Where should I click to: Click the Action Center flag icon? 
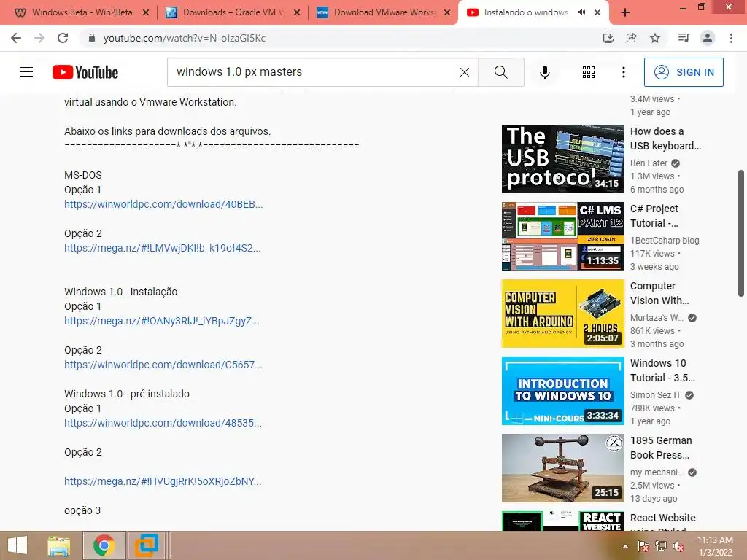point(643,546)
